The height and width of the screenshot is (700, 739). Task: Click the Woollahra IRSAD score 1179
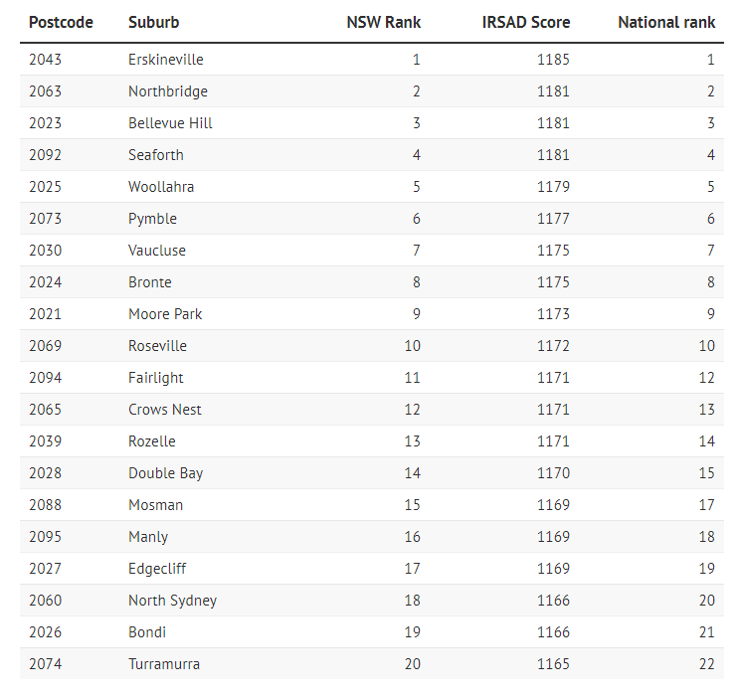point(553,187)
